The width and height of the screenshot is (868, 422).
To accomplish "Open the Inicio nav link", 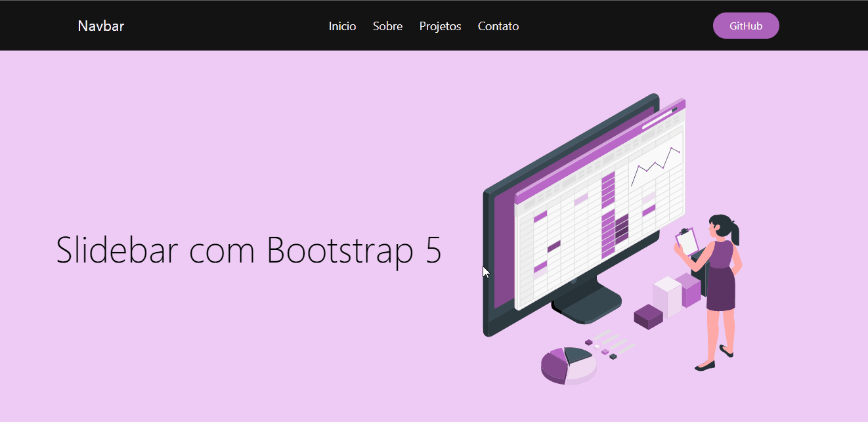I will click(x=342, y=26).
